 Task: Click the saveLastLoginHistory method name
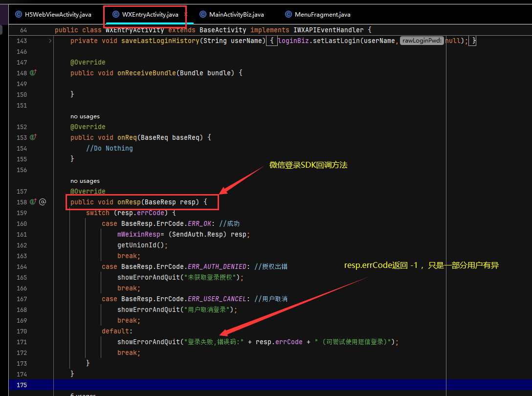point(160,41)
